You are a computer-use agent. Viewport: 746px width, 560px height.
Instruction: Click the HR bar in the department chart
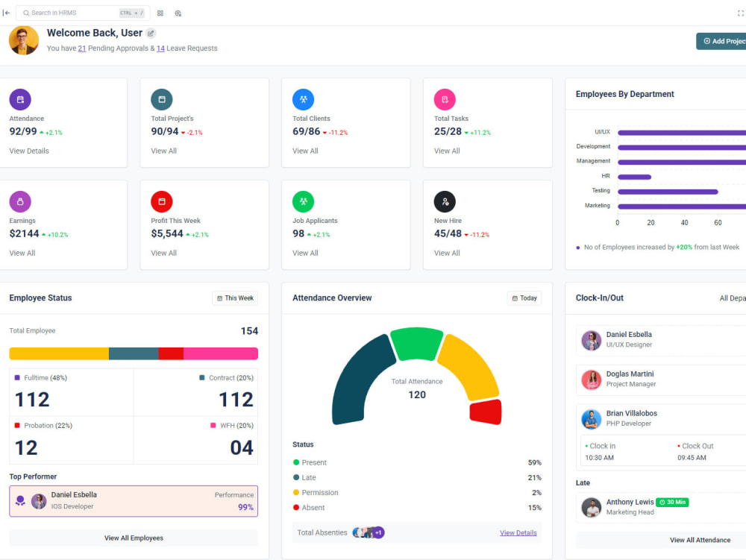pyautogui.click(x=634, y=177)
